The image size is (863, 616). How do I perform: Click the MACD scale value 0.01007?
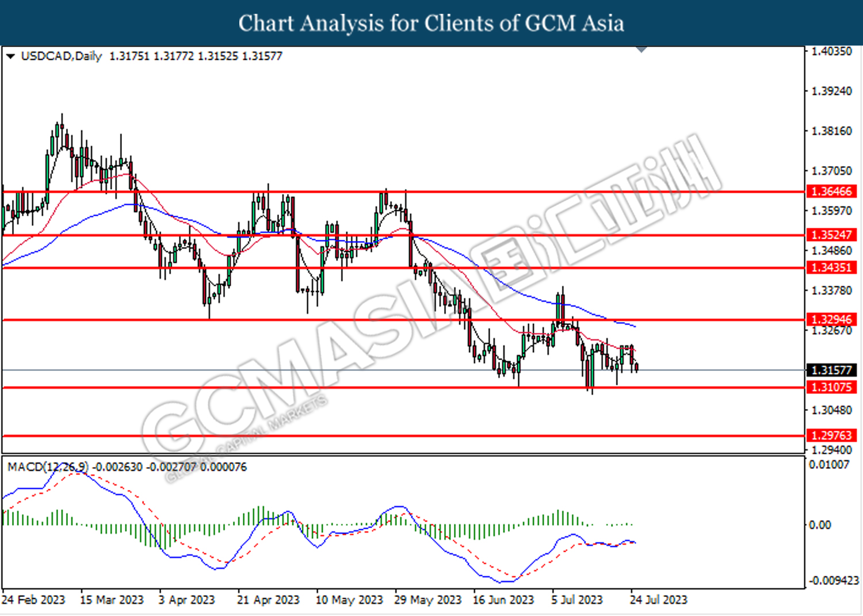click(x=829, y=464)
